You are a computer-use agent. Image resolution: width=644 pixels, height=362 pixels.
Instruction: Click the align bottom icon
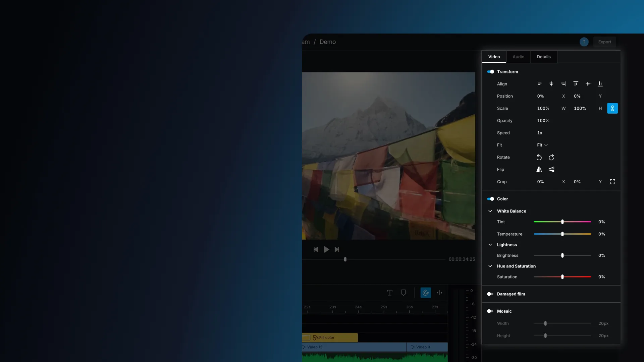click(x=600, y=84)
